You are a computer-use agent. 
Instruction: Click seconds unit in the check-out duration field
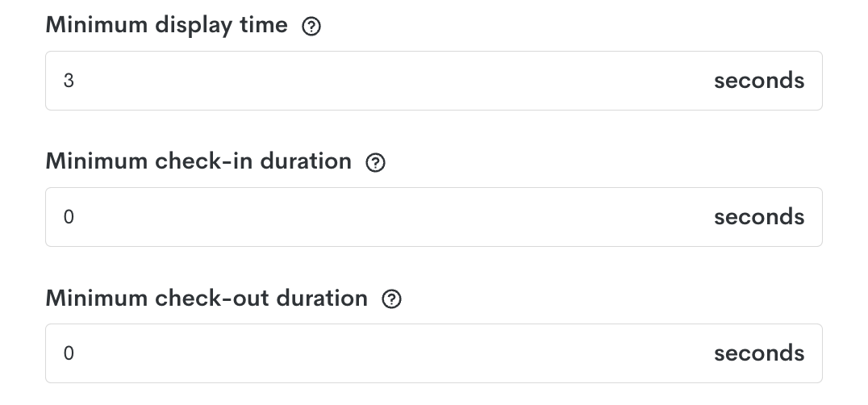759,353
